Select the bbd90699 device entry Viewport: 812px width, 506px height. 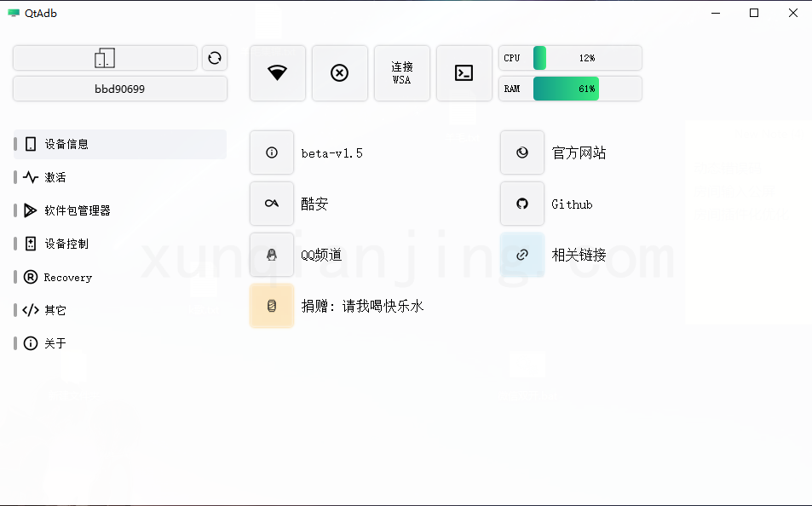click(x=119, y=88)
